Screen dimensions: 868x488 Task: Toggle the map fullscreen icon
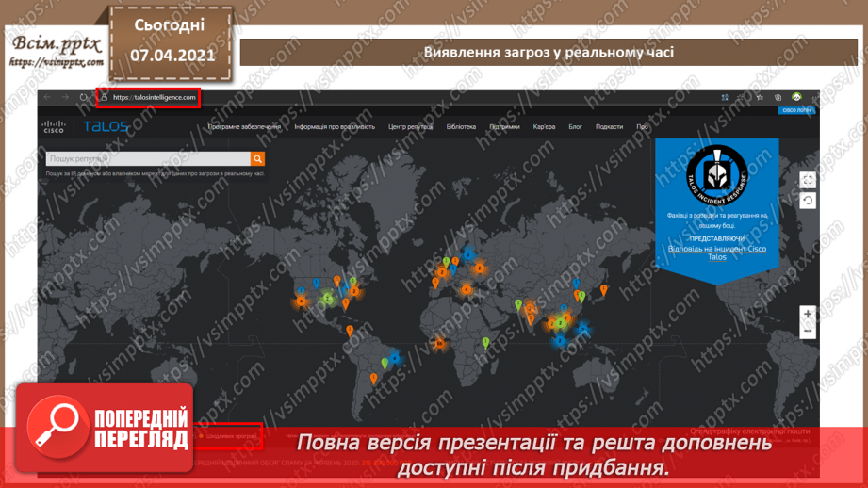(808, 180)
